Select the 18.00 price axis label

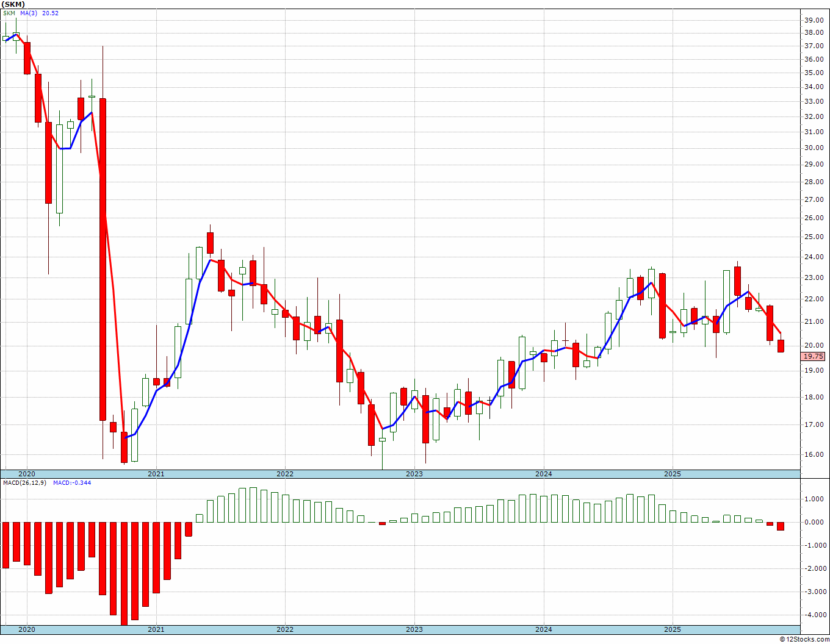click(813, 398)
